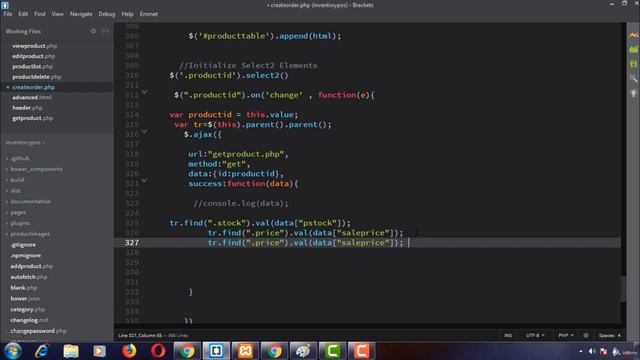
Task: Open the inventorypos project dropdown
Action: click(25, 142)
